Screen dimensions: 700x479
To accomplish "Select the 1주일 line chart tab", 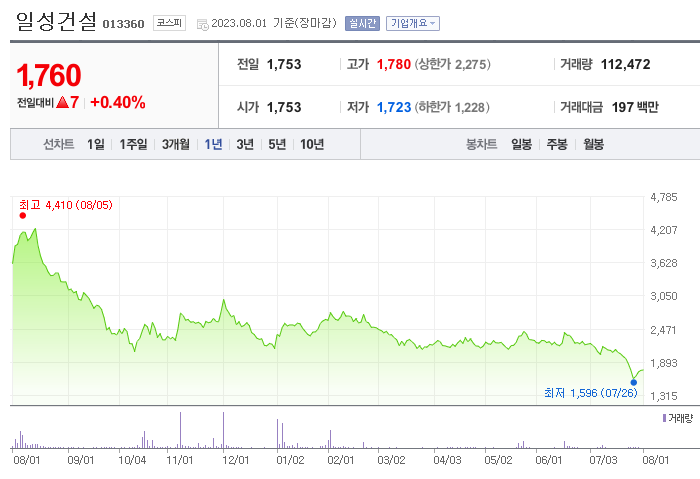I will click(x=133, y=144).
